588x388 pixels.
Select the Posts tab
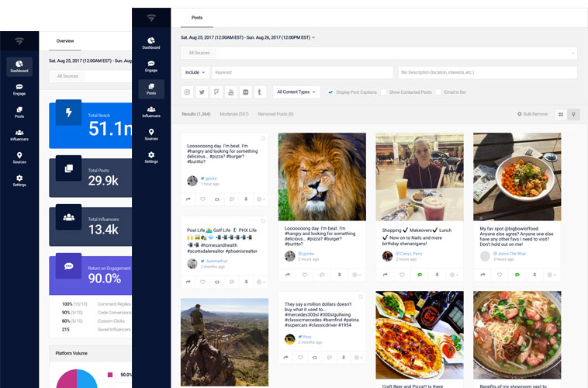197,18
